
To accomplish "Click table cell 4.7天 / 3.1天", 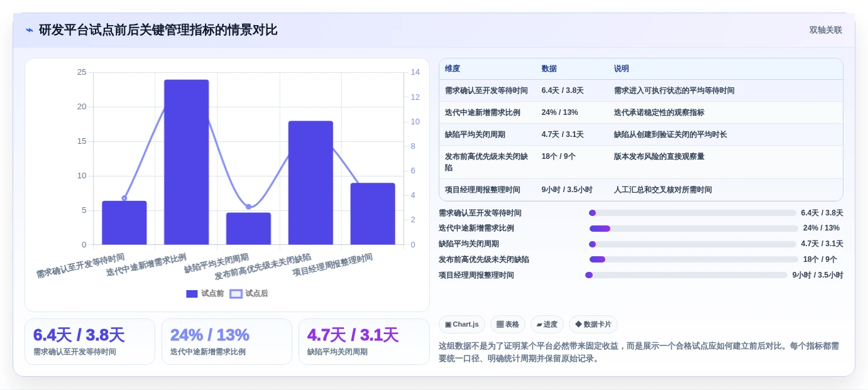I will (563, 134).
